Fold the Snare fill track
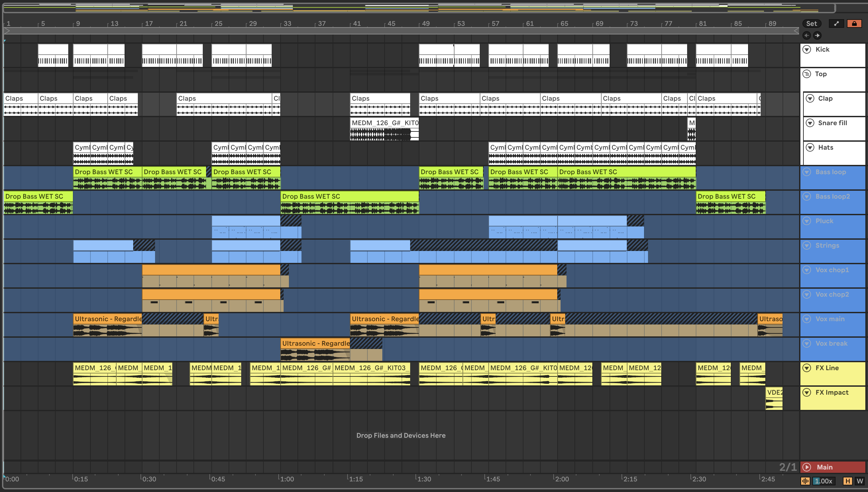 pos(810,123)
